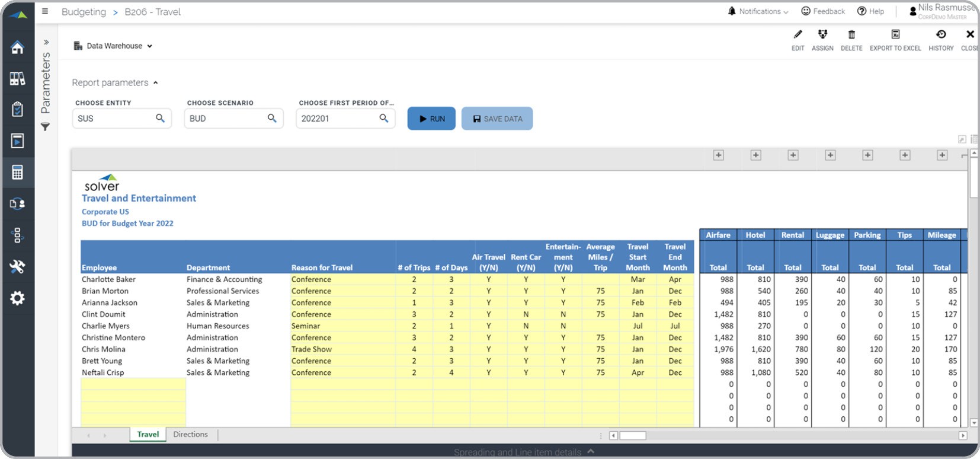Open the Data Warehouse dropdown
The height and width of the screenshot is (459, 980).
point(113,46)
